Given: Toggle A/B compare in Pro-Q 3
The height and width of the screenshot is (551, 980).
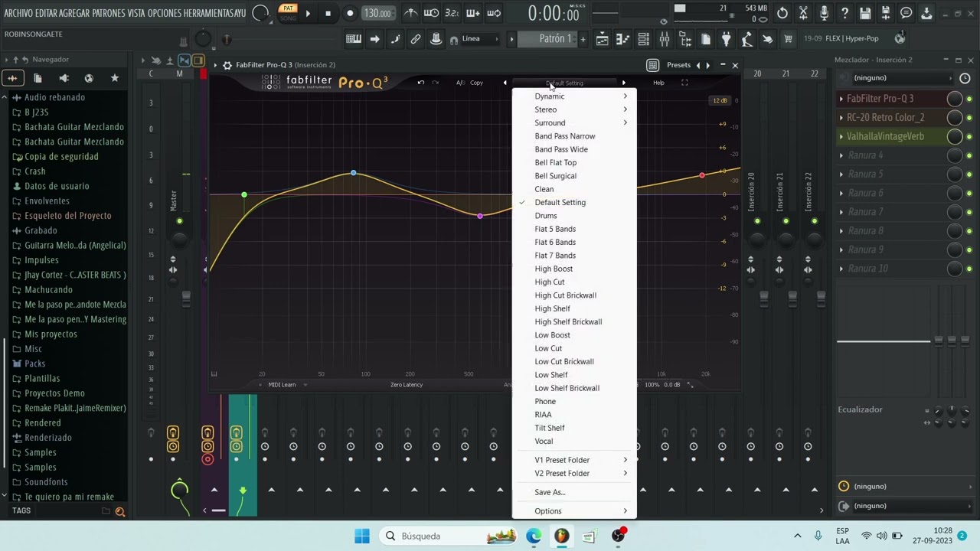Looking at the screenshot, I should click(460, 83).
